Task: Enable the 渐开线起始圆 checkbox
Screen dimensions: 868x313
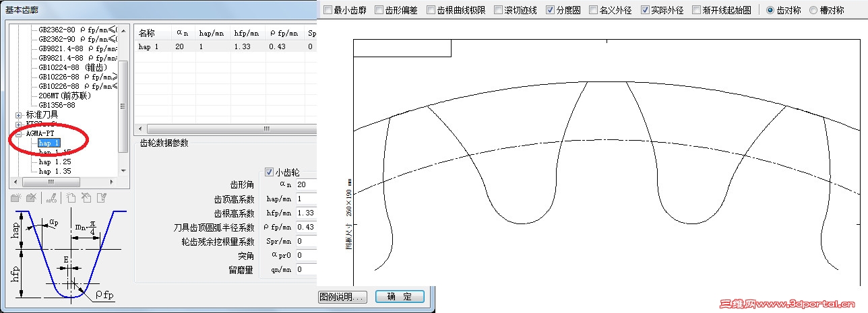Action: click(696, 10)
